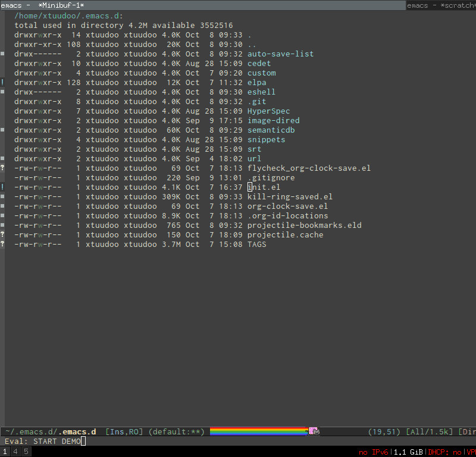
Task: Open the cedet directory
Action: point(259,64)
